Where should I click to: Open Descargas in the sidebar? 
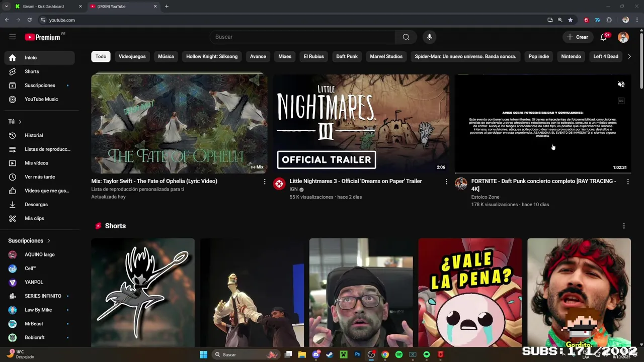point(40,205)
